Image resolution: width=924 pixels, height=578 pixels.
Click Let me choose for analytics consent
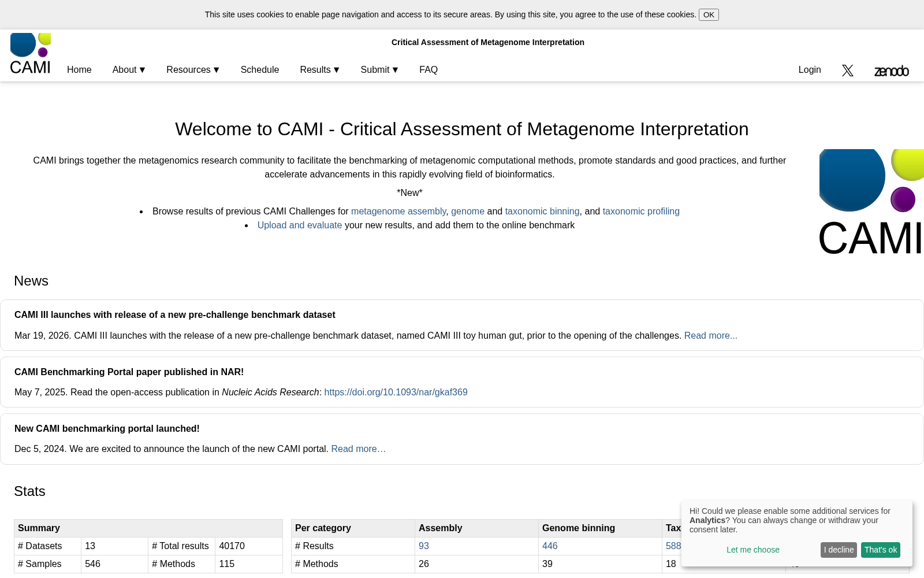[x=753, y=550]
